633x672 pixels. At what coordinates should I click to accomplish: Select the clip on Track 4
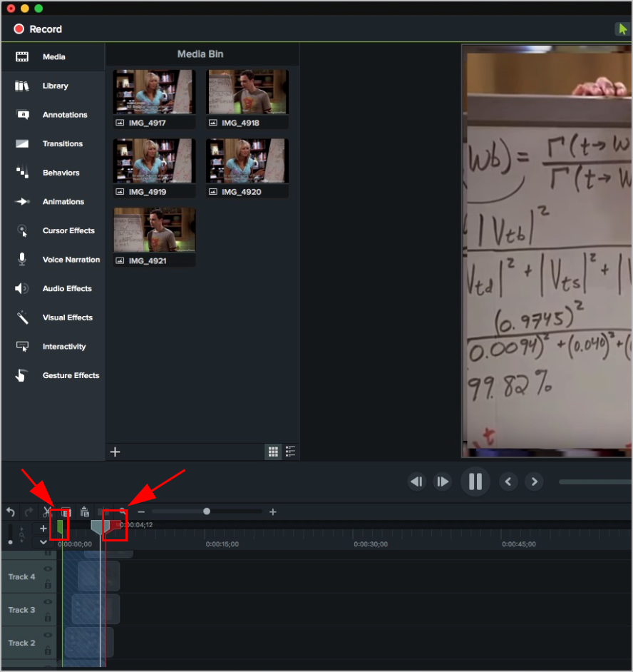pyautogui.click(x=98, y=576)
